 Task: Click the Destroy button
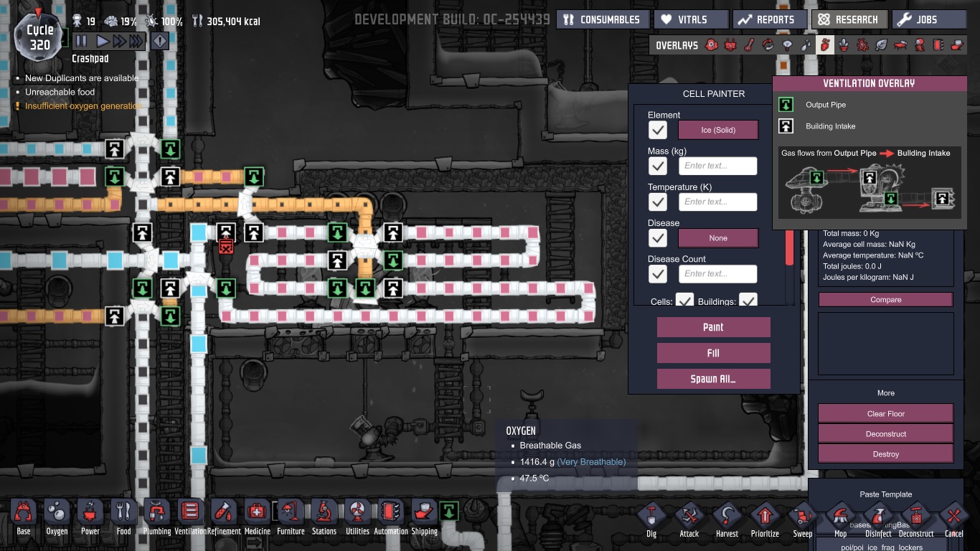point(886,454)
